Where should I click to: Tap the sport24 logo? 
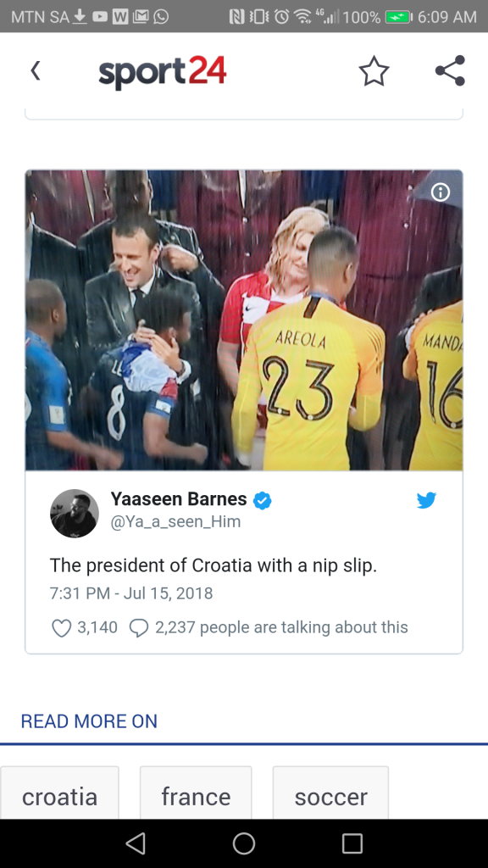coord(163,73)
